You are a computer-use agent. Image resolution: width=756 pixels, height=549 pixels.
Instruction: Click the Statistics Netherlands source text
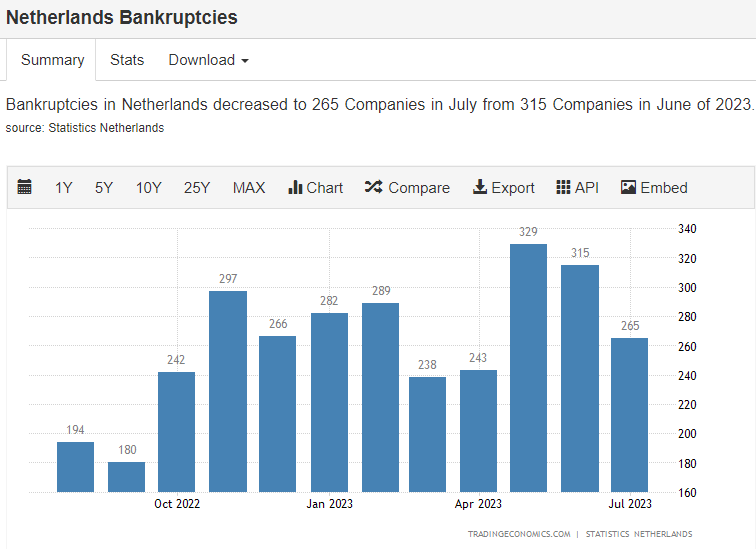(x=106, y=128)
